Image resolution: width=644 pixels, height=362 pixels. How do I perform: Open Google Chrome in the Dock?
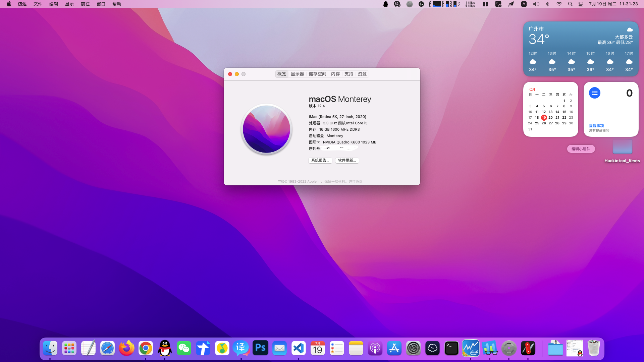[146, 348]
